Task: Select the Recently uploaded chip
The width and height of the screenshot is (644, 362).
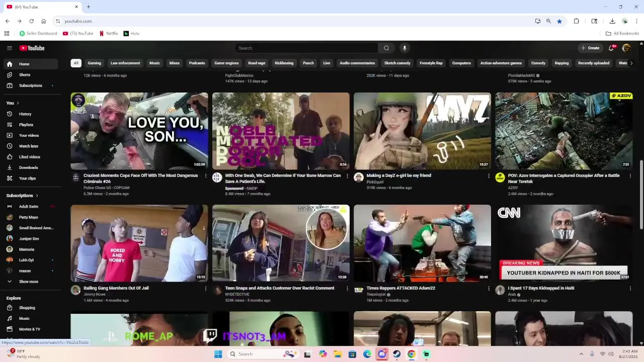Action: (594, 63)
